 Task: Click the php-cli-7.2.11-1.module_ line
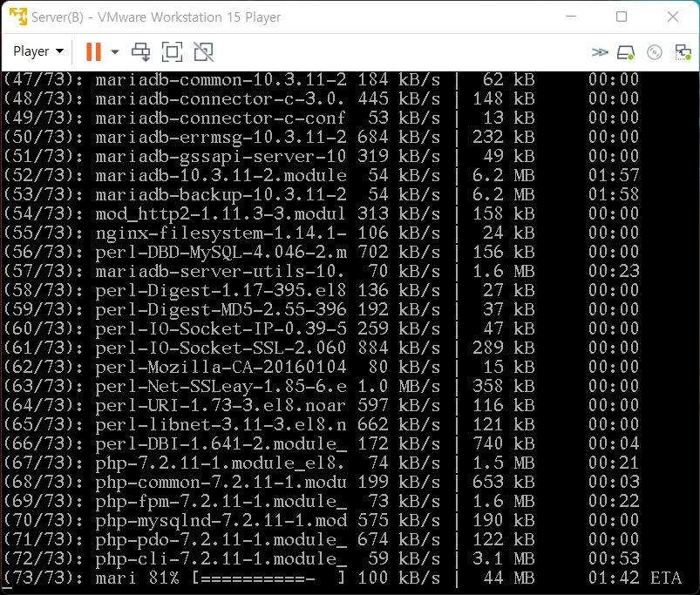click(322, 559)
